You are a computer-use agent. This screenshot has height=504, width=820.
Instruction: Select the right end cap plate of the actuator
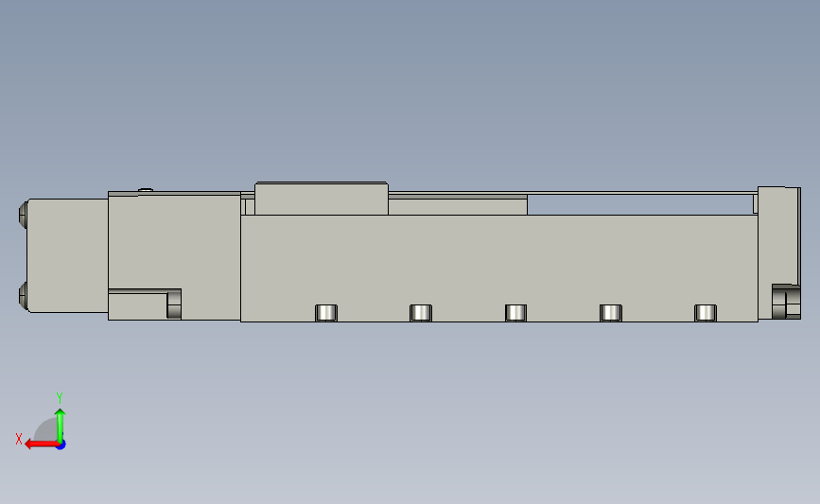pos(778,252)
